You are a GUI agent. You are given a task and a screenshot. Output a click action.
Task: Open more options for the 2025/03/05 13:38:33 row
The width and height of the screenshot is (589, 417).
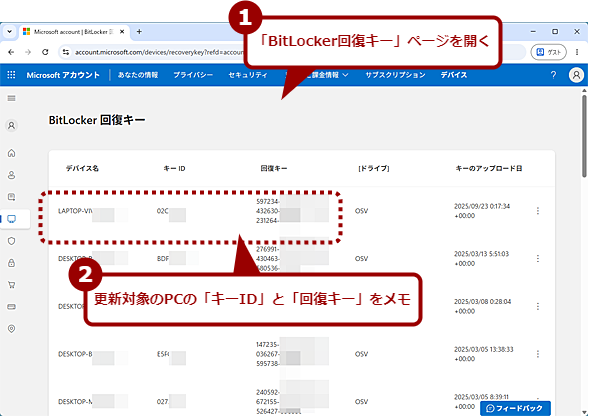pos(538,354)
